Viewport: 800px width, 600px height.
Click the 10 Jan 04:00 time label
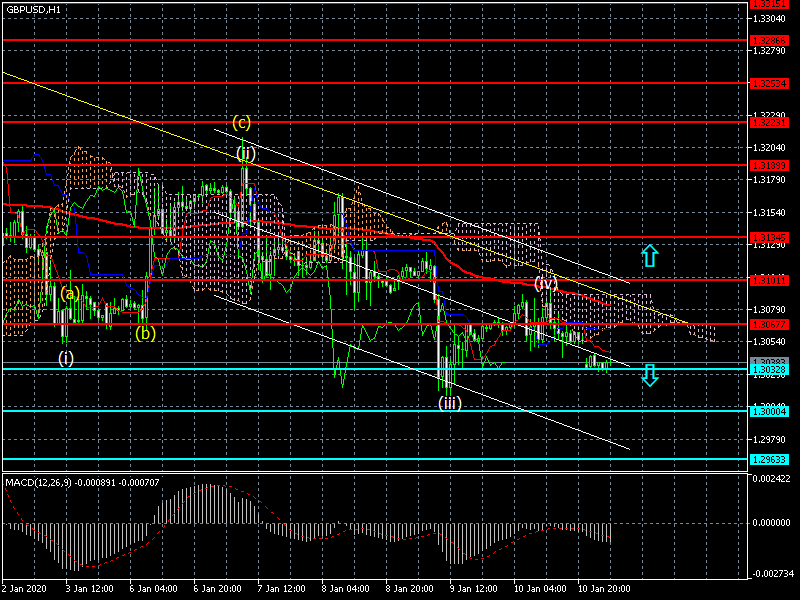tap(540, 588)
